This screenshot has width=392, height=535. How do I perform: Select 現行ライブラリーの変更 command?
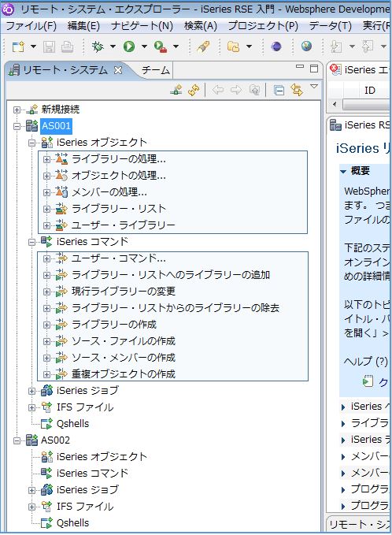point(124,291)
